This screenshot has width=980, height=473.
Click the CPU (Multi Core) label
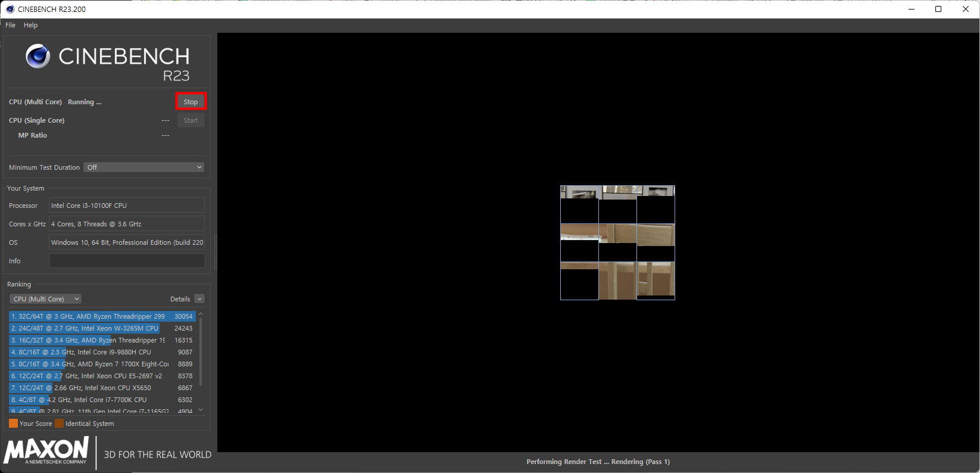pyautogui.click(x=35, y=102)
